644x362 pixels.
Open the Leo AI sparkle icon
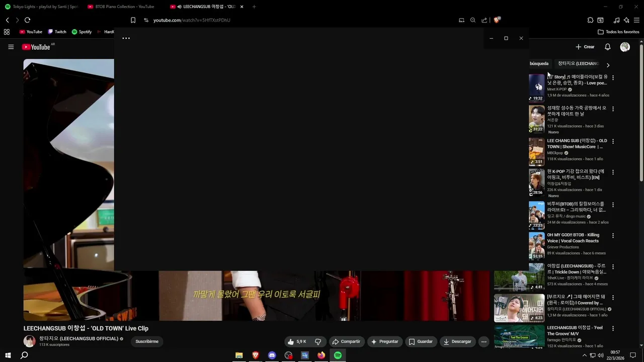click(x=626, y=20)
